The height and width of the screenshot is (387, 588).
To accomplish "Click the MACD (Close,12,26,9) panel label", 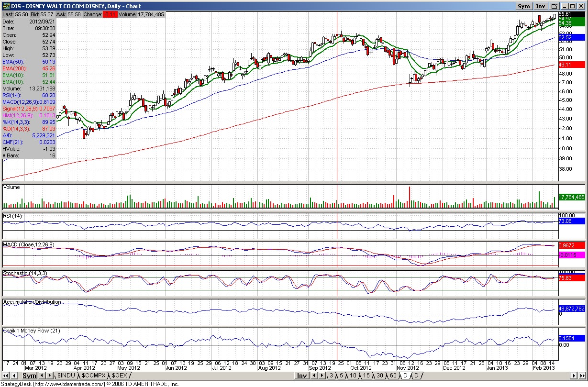I will [x=29, y=244].
